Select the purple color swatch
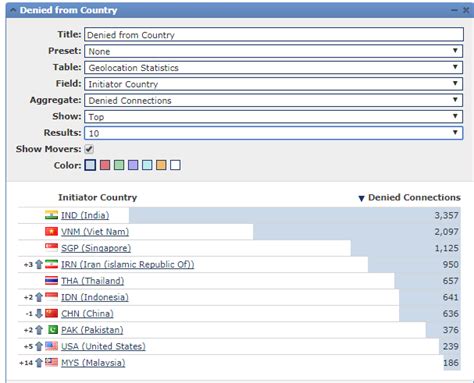The image size is (474, 383). click(133, 165)
